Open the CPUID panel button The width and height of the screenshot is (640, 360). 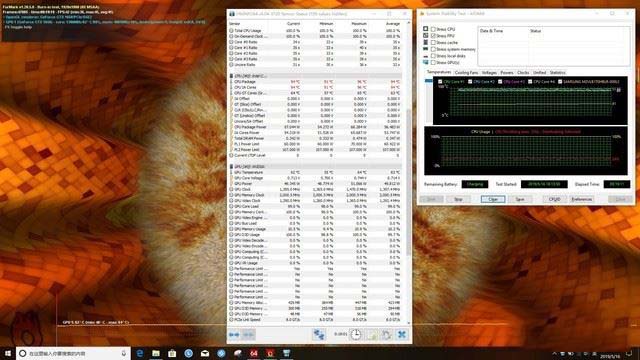tap(554, 199)
